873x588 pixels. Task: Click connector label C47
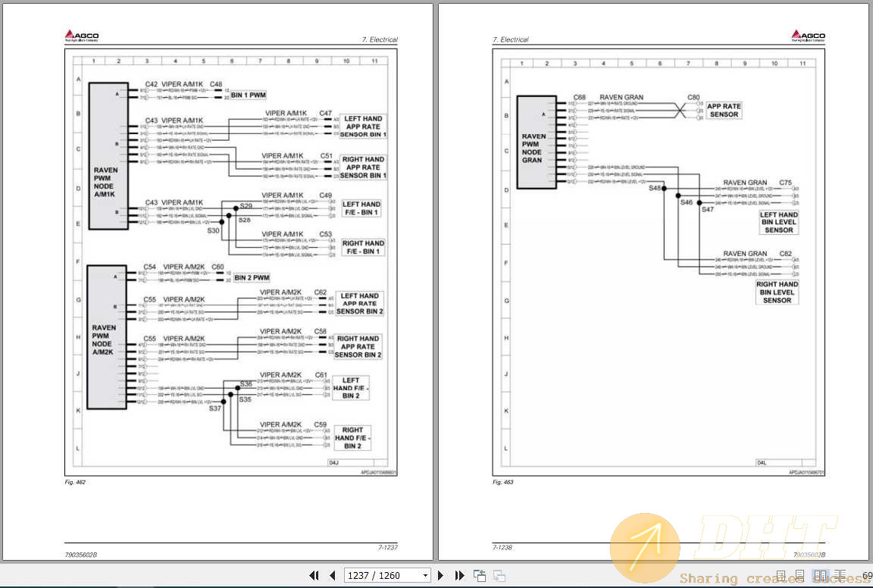[326, 113]
